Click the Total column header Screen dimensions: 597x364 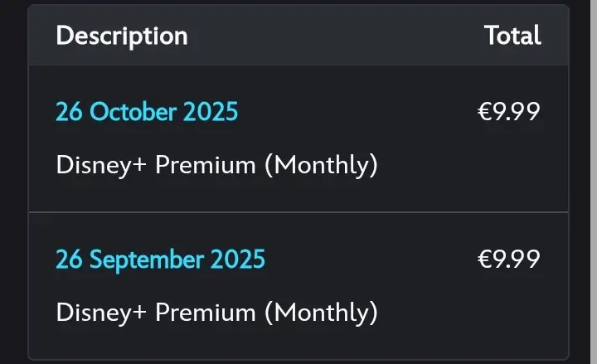click(x=512, y=35)
